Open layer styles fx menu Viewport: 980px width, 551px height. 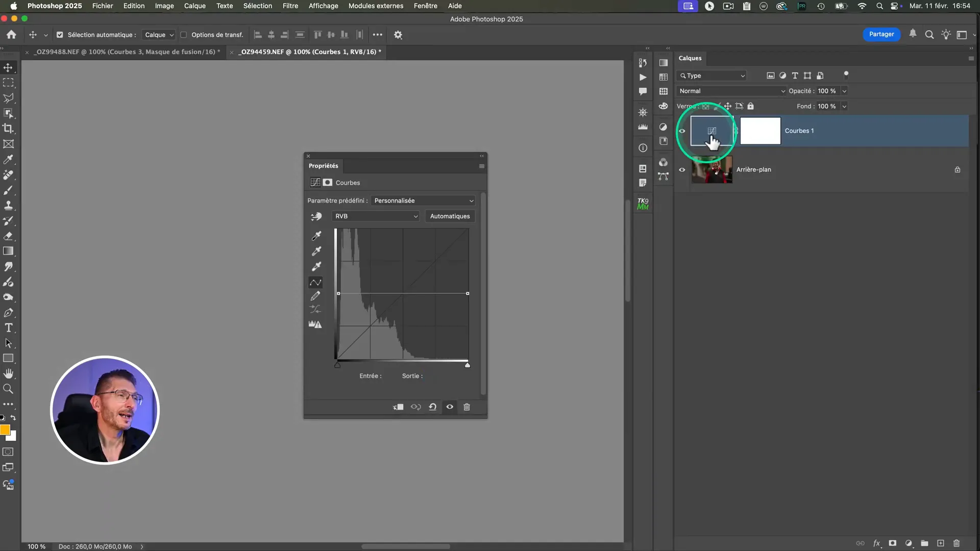tap(876, 543)
